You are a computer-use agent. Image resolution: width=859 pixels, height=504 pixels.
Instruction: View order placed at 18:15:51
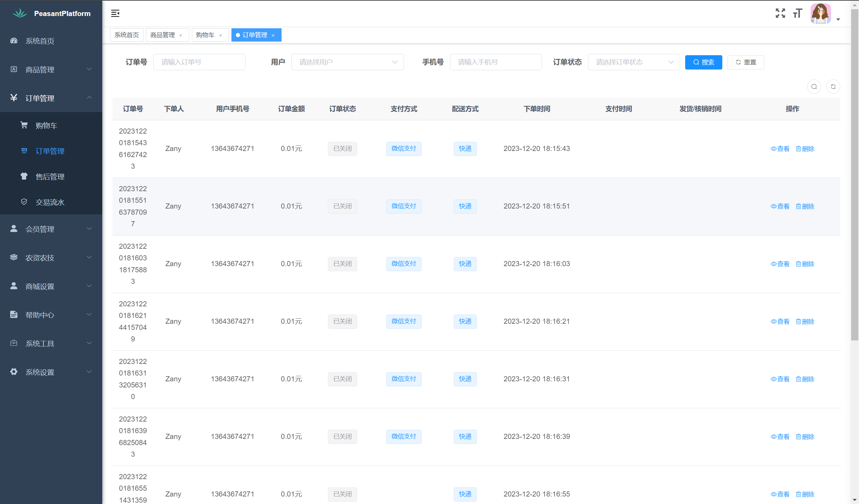point(780,207)
